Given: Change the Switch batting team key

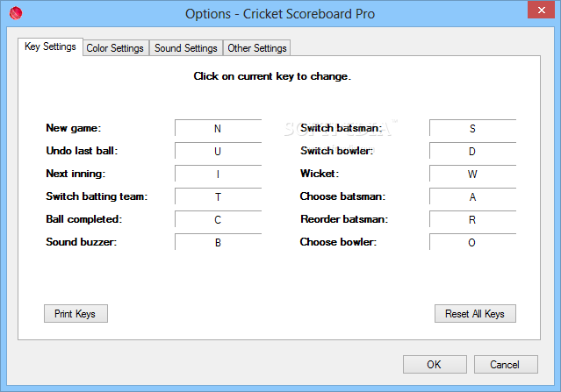Looking at the screenshot, I should click(x=219, y=196).
